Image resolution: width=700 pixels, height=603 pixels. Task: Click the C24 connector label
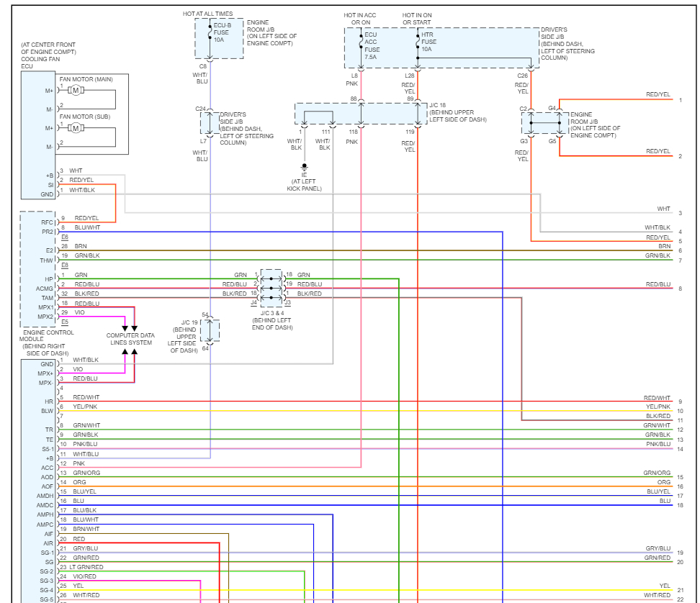[x=200, y=109]
